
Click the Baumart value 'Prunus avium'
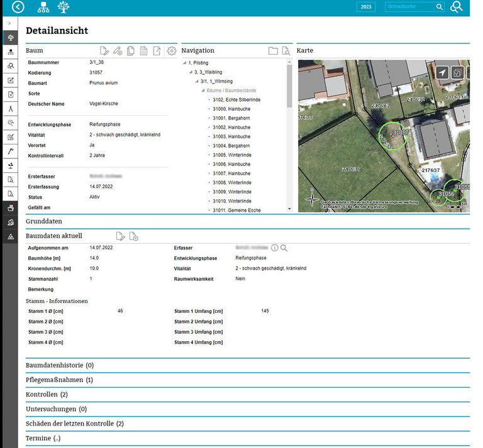click(104, 83)
